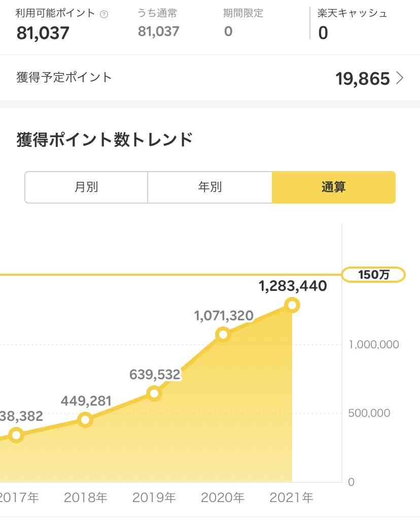This screenshot has width=420, height=529.
Task: Open the chevron arrow next to 19,865
Action: pos(400,78)
